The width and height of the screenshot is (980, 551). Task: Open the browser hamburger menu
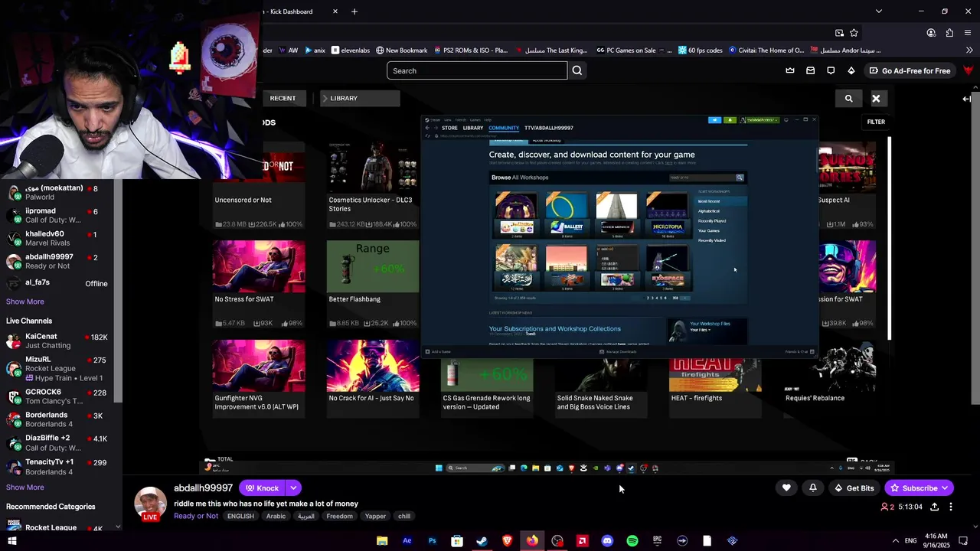click(x=969, y=33)
